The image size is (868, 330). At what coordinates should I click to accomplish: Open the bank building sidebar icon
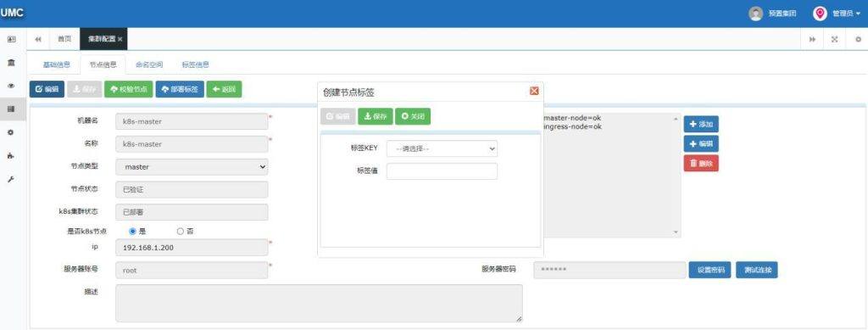pyautogui.click(x=11, y=63)
